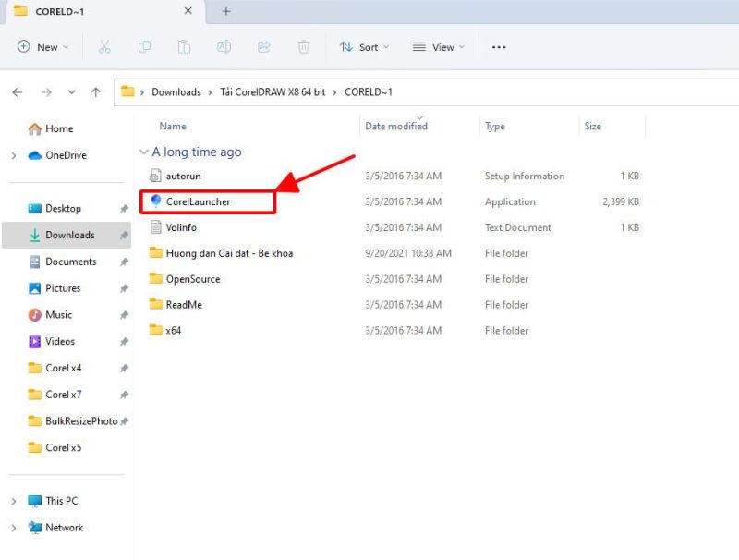Screen dimensions: 739x560
Task: Select Corel x7 in sidebar
Action: click(x=63, y=395)
